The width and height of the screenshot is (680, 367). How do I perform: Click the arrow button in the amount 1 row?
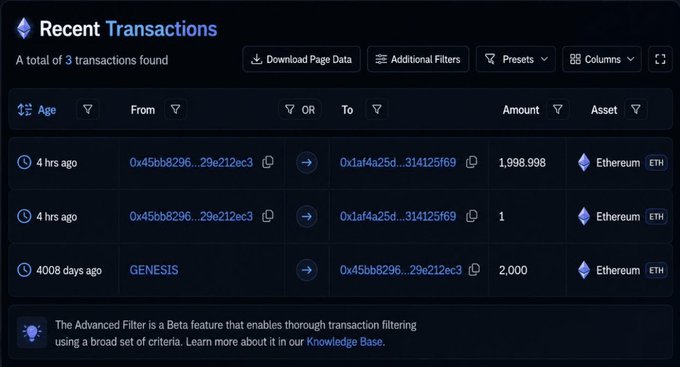[307, 216]
